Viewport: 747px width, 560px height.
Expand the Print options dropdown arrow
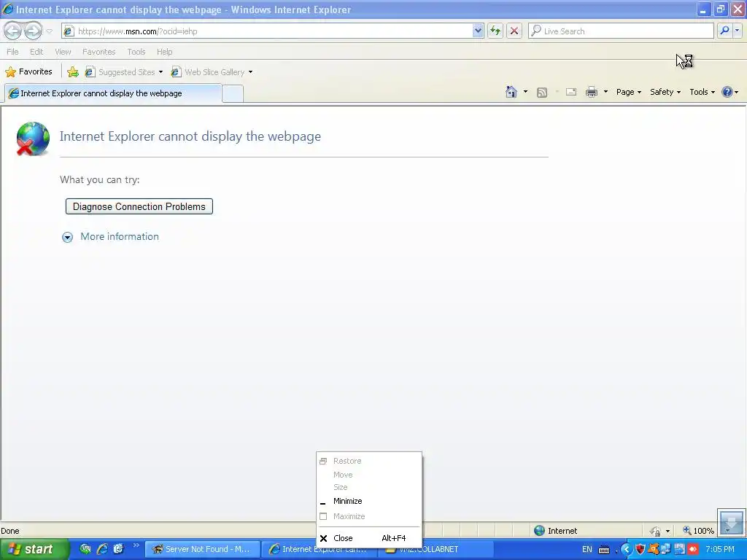point(605,92)
